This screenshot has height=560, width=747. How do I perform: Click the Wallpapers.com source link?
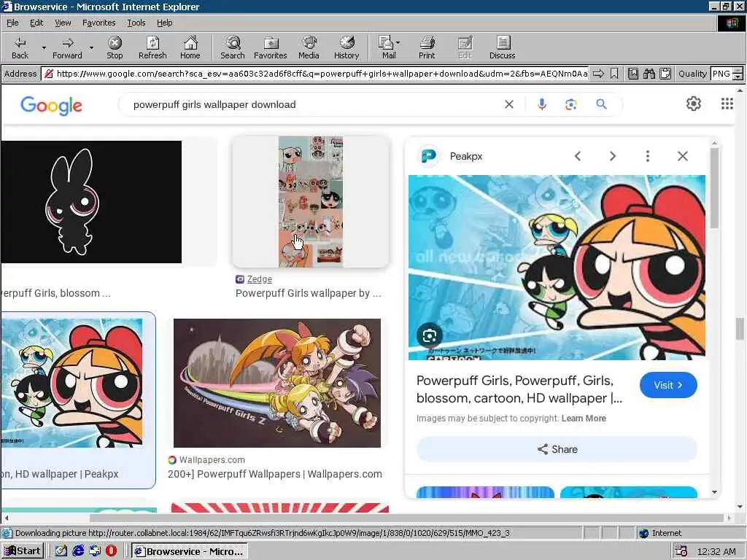[212, 460]
